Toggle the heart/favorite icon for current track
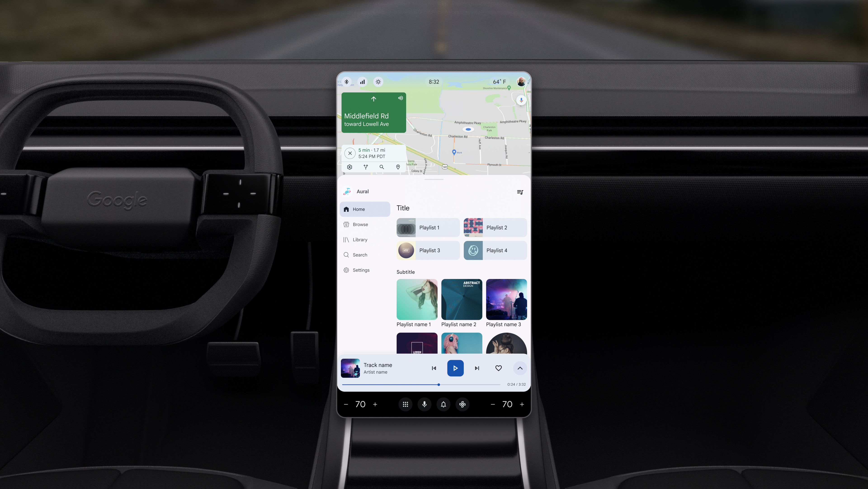Image resolution: width=868 pixels, height=489 pixels. 498,368
